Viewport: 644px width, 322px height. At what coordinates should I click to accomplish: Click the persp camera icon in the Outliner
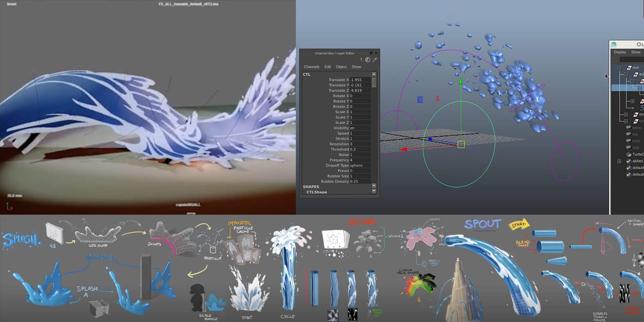(628, 128)
